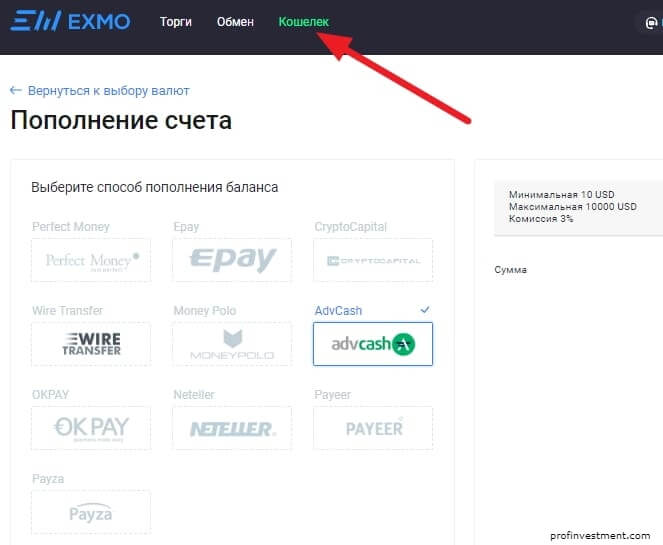Click the Комиссия 3% text

tap(541, 219)
